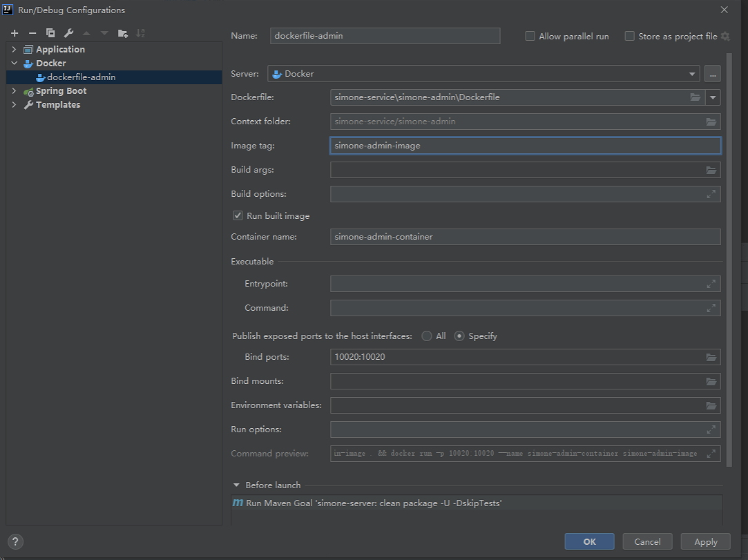Create a new folder for configurations

123,33
